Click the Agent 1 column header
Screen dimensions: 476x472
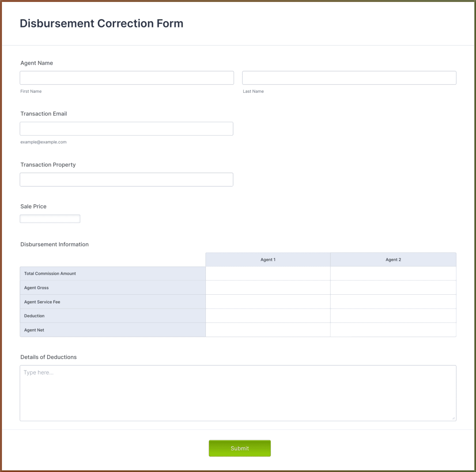268,259
